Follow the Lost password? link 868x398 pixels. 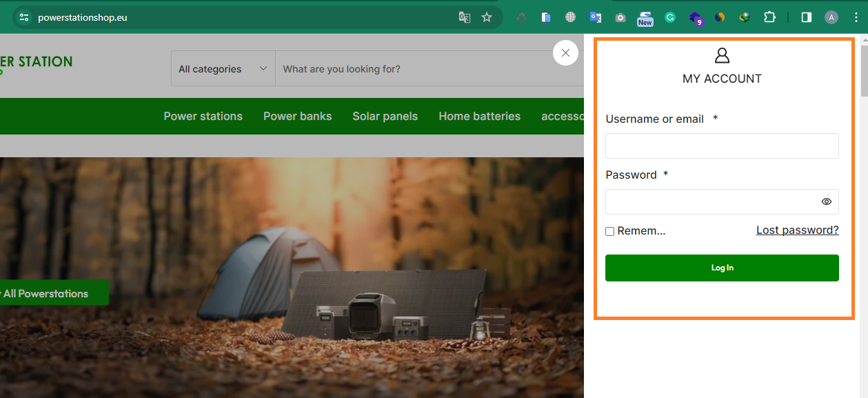click(x=798, y=230)
